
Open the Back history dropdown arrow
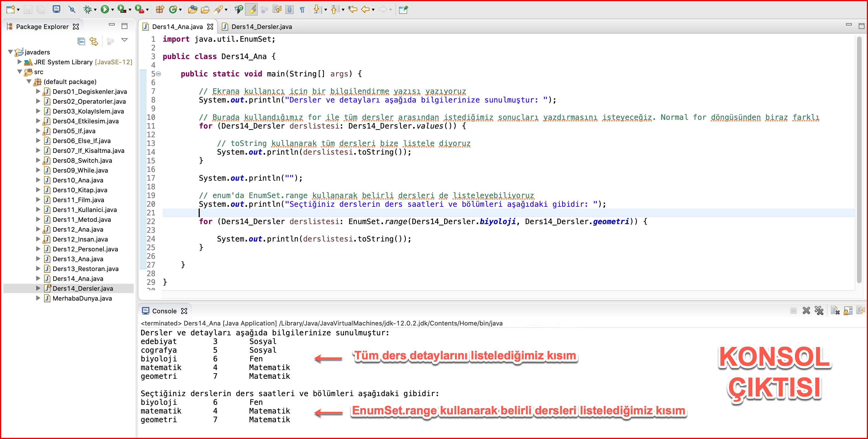[373, 10]
